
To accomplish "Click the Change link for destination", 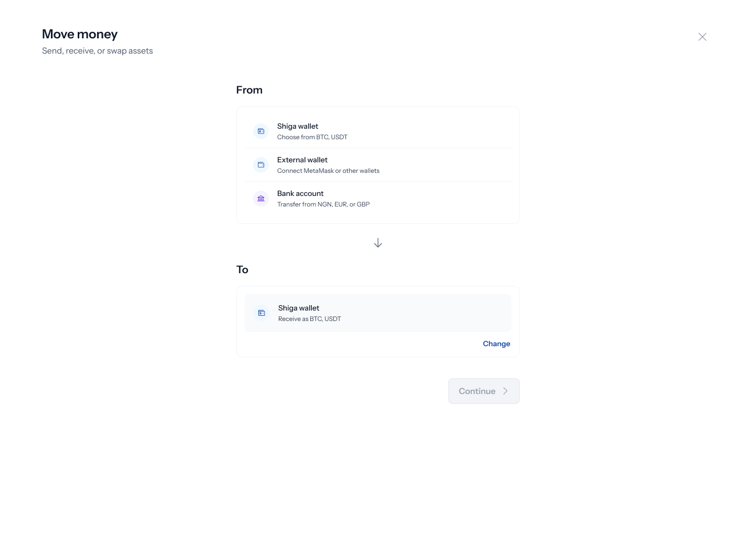I will 497,344.
